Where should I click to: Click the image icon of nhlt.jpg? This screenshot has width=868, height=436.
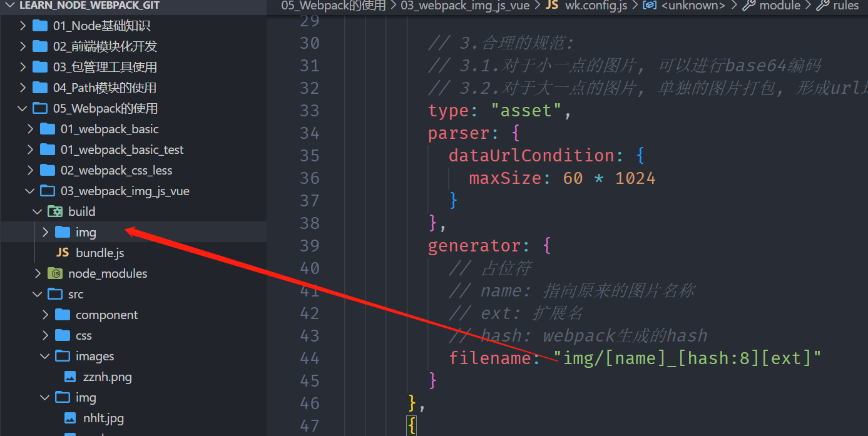(71, 418)
